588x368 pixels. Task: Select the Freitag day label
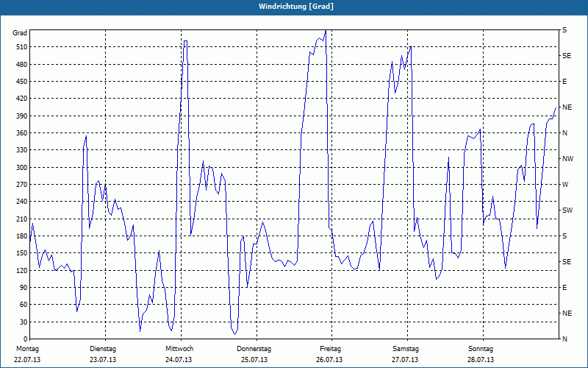pyautogui.click(x=330, y=349)
